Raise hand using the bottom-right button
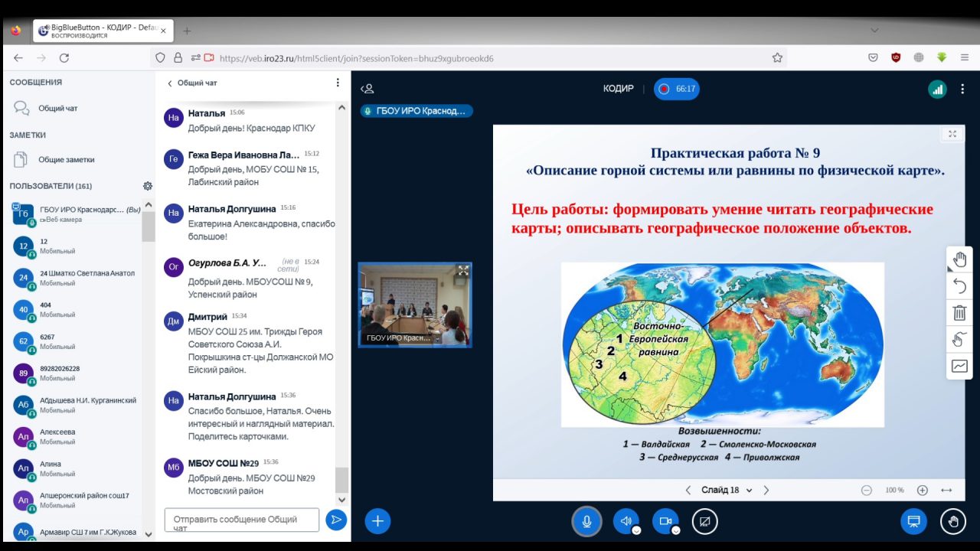980x551 pixels. (x=953, y=521)
